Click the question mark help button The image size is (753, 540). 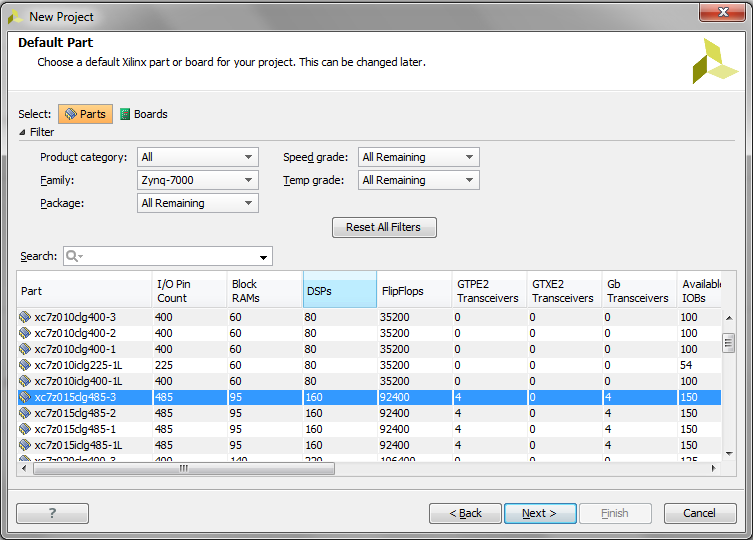pos(52,513)
